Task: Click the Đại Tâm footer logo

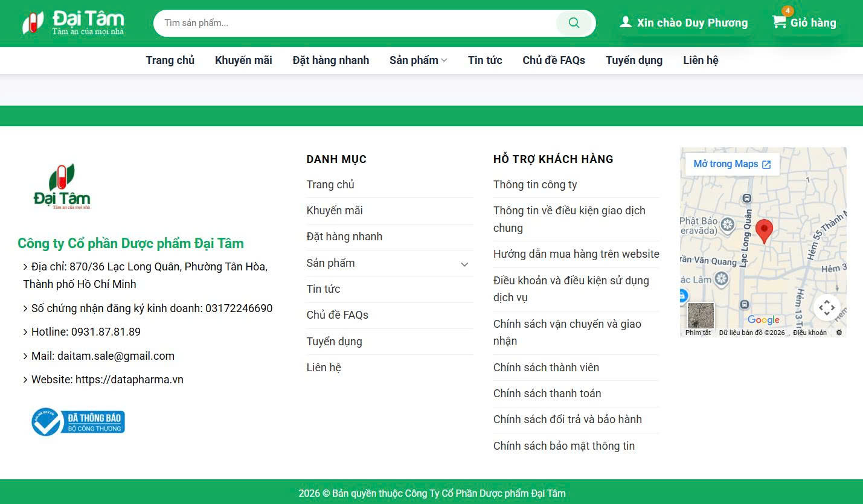Action: (x=62, y=187)
